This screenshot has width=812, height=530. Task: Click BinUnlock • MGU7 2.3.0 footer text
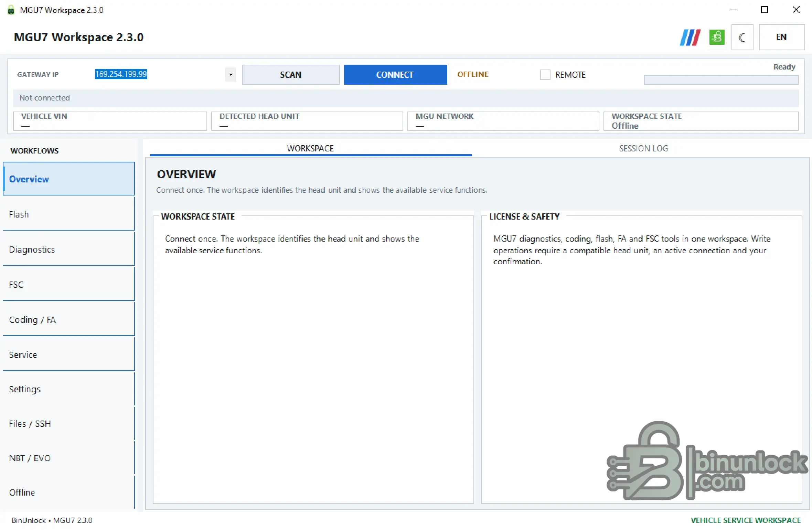click(52, 520)
